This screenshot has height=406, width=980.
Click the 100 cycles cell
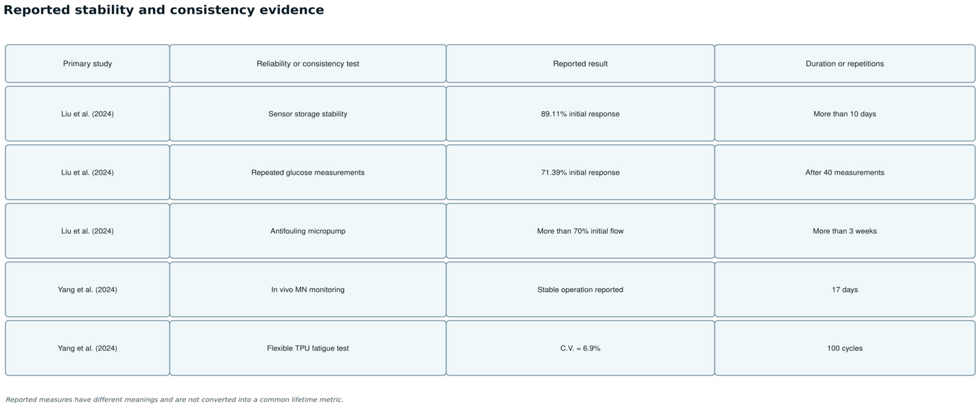pos(844,348)
